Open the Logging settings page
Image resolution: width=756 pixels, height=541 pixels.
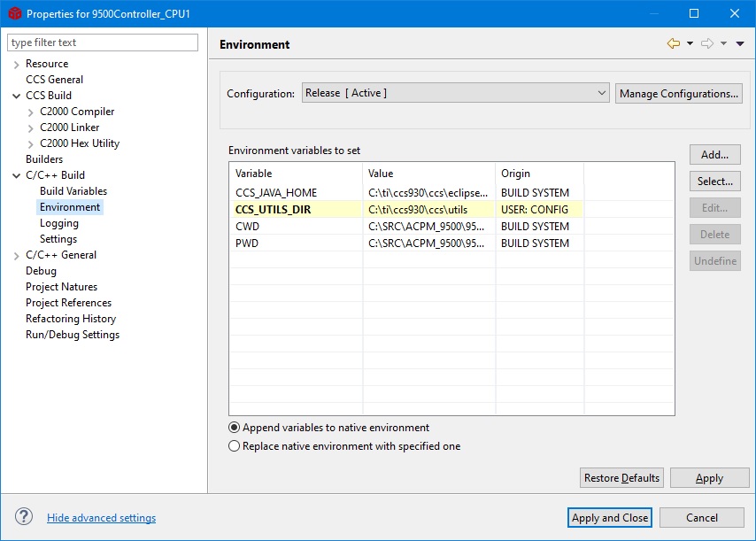pyautogui.click(x=58, y=223)
